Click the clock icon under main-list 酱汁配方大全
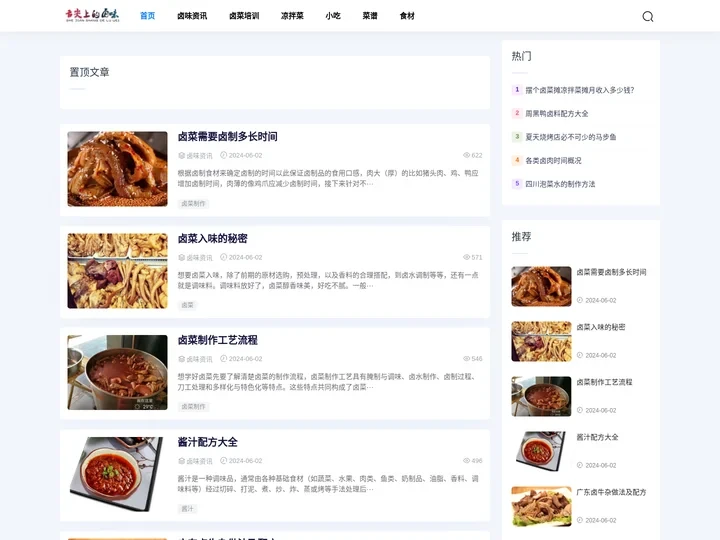 [224, 461]
